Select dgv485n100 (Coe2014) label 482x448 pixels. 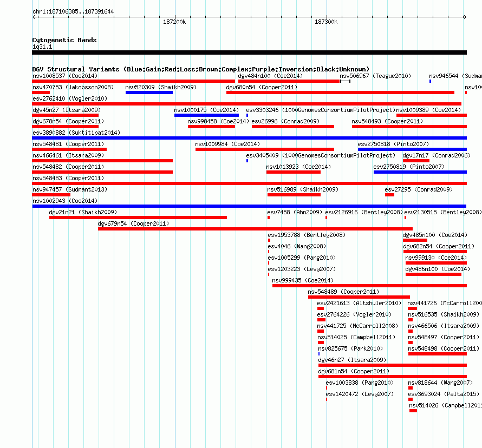point(435,235)
